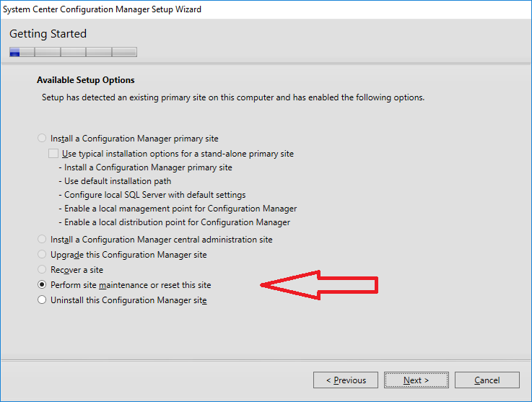Click '- Use default installation path' text
This screenshot has height=402, width=532.
pyautogui.click(x=115, y=181)
